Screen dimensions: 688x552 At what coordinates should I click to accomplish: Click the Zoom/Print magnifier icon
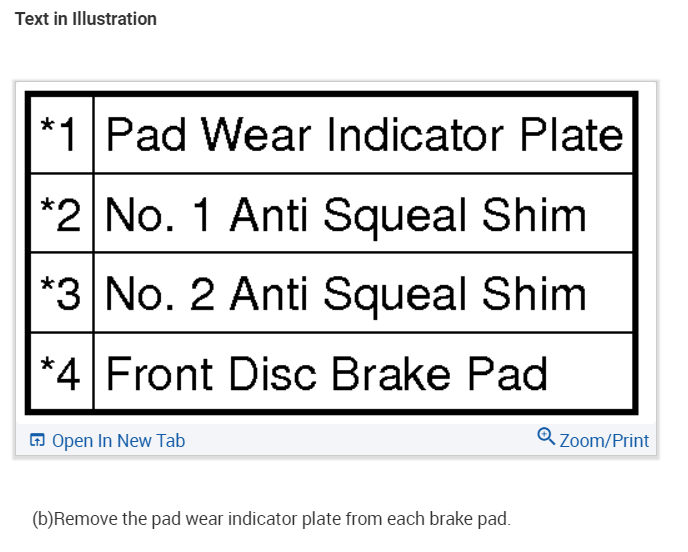(545, 437)
